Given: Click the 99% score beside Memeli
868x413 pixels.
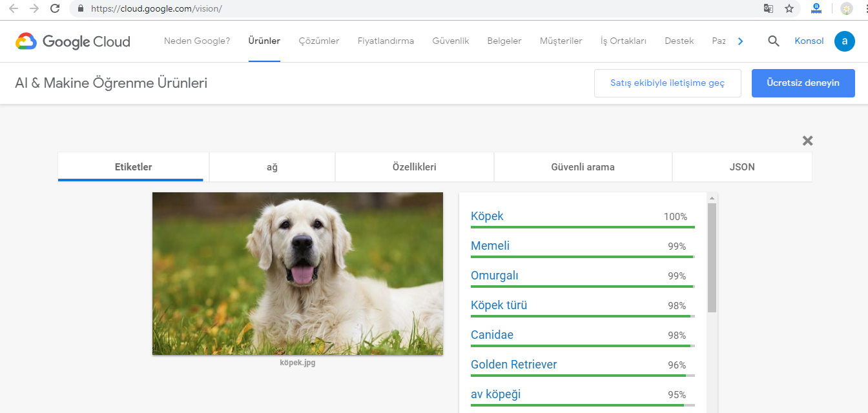Looking at the screenshot, I should click(677, 247).
